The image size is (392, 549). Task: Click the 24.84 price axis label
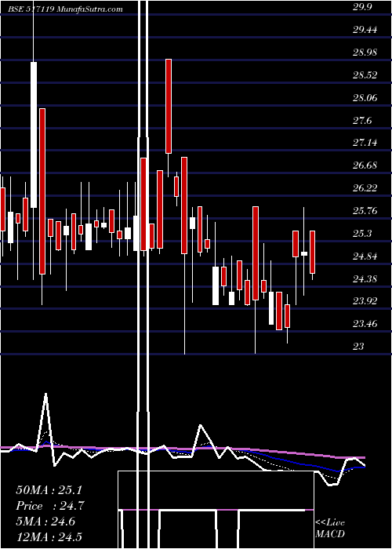tap(365, 256)
